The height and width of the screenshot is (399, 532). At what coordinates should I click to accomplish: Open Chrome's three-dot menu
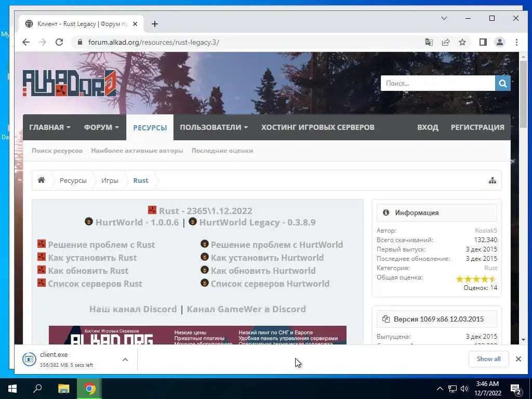[x=516, y=43]
